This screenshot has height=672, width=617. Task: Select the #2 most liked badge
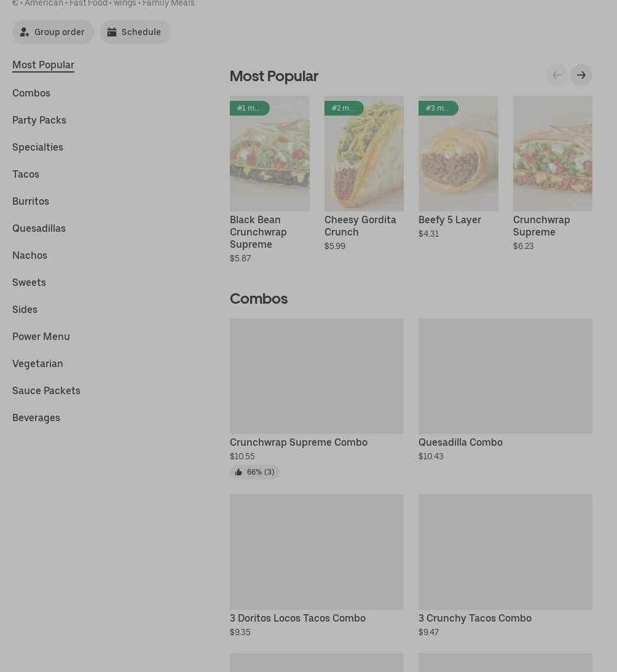point(344,108)
